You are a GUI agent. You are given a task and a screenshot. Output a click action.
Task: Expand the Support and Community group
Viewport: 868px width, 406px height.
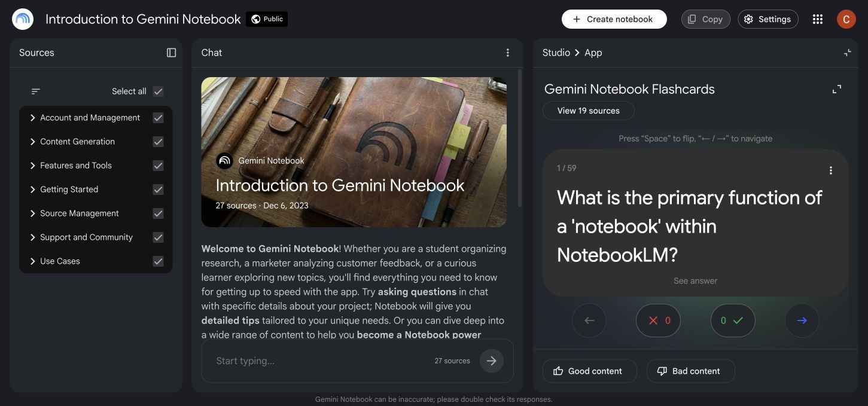(x=32, y=237)
